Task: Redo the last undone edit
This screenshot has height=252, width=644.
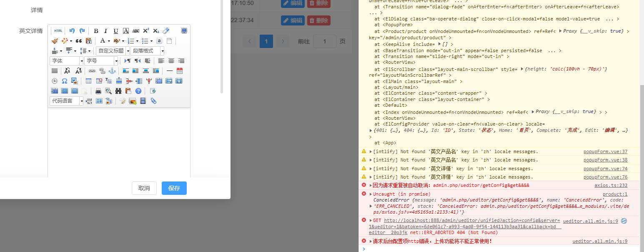Action: pos(82,31)
